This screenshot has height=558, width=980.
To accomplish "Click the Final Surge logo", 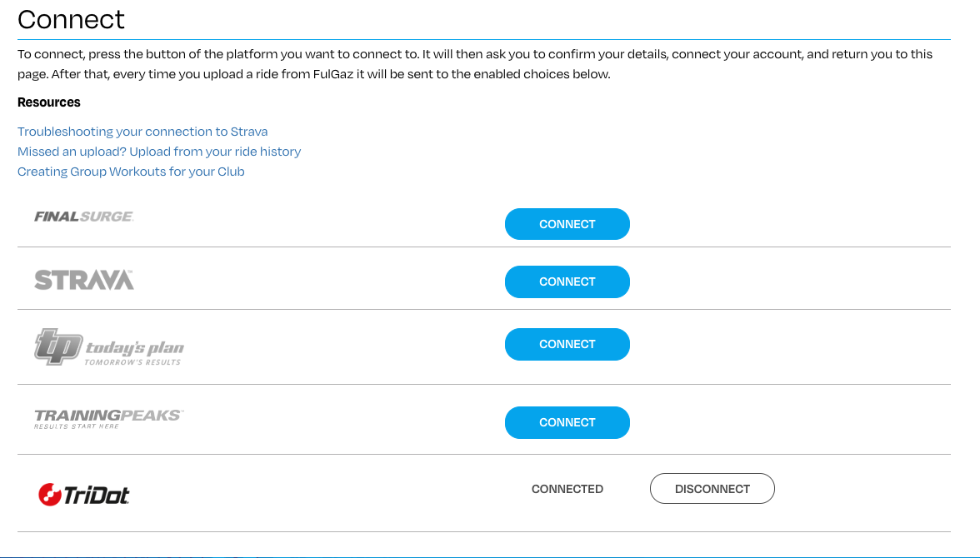I will click(83, 217).
